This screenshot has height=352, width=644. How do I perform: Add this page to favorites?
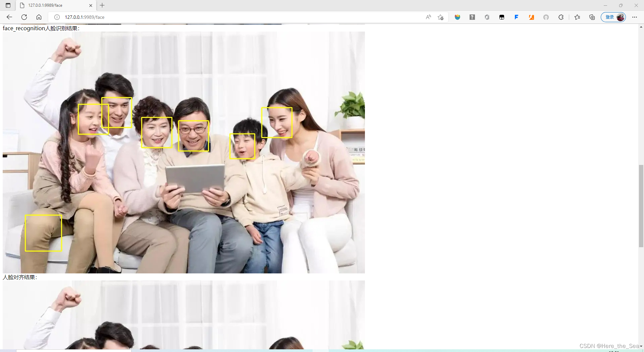(441, 17)
